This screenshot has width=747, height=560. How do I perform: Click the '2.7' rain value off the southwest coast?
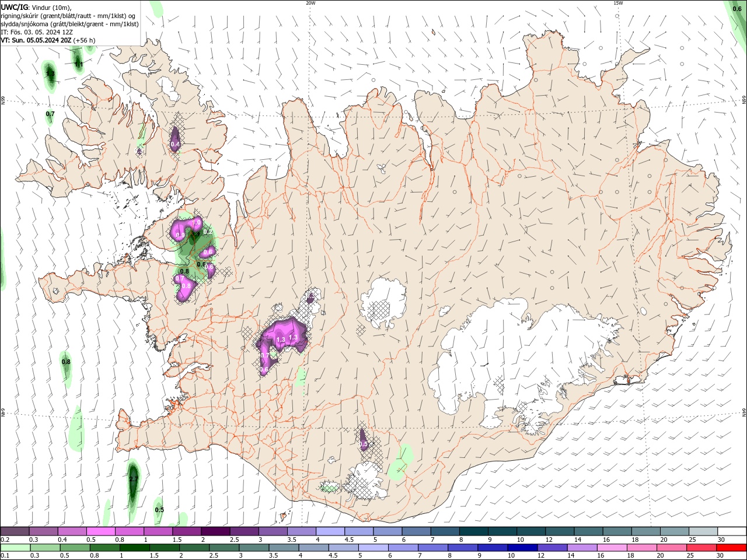coord(134,479)
